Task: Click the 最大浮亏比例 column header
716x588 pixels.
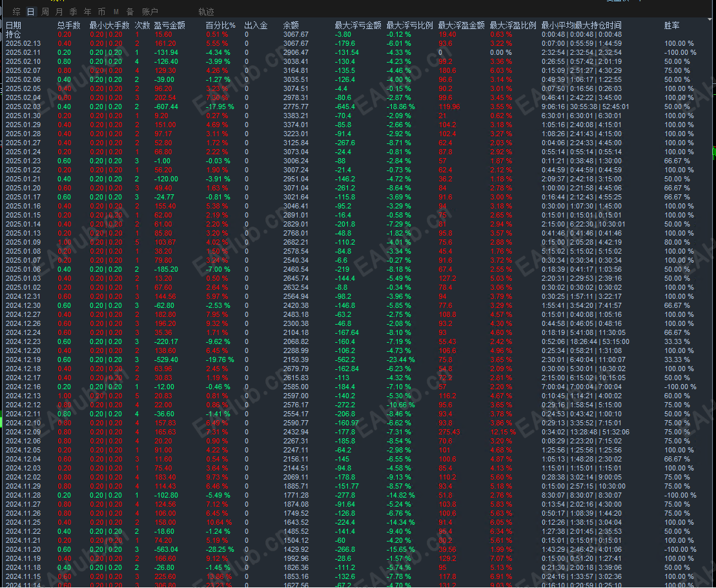Action: 409,26
